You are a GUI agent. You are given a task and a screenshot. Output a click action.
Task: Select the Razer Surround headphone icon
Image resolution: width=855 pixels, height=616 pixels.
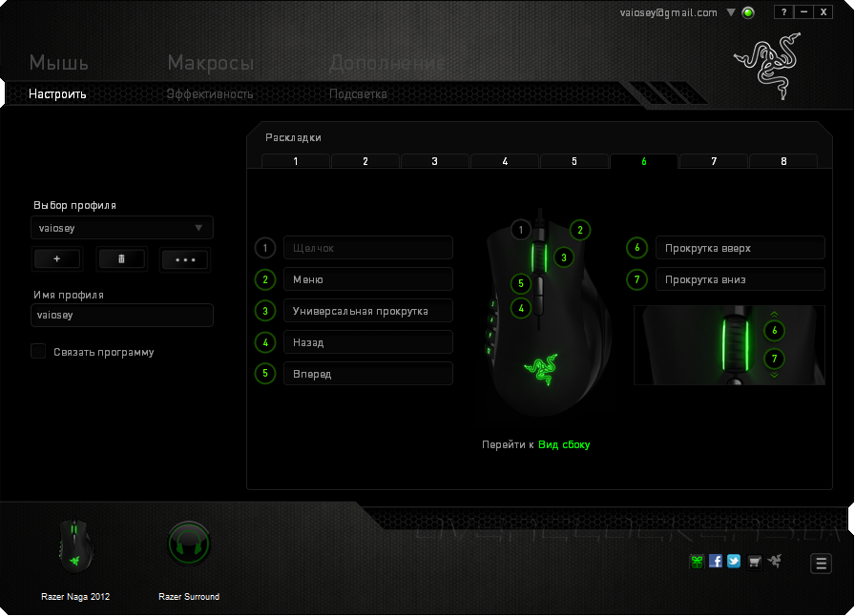[x=189, y=544]
